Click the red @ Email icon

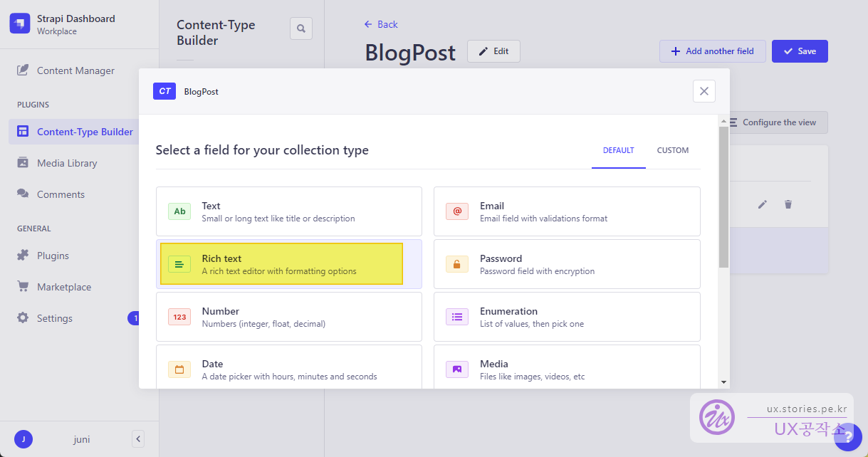(457, 211)
